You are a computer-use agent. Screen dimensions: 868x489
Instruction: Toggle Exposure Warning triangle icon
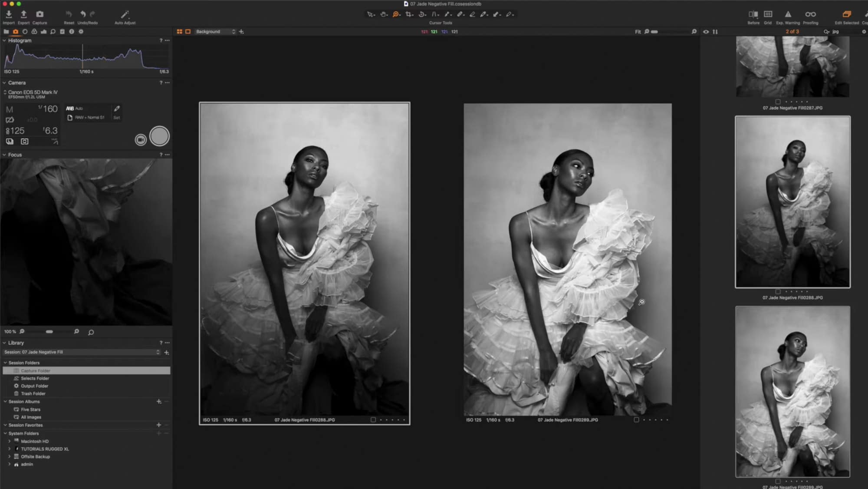point(788,14)
